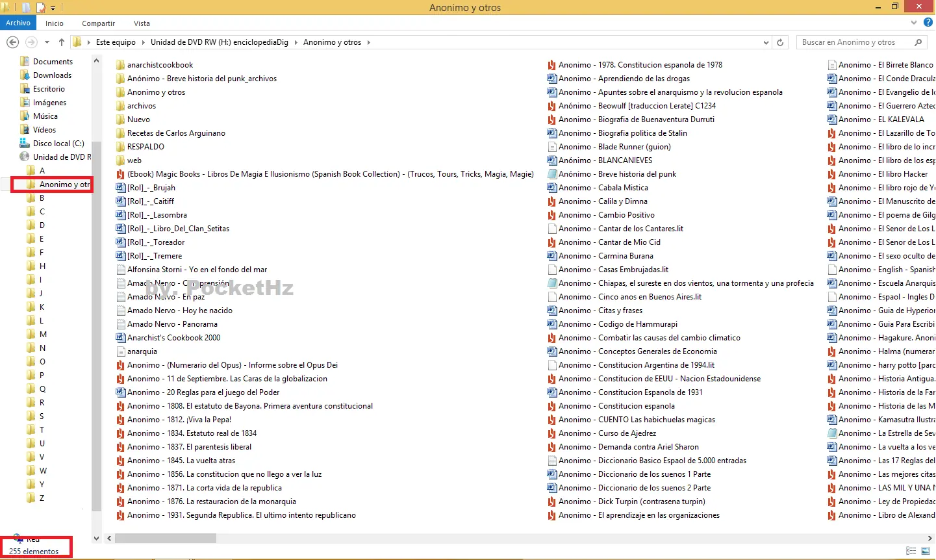Open the Vista ribbon tab
The image size is (936, 560).
click(142, 23)
